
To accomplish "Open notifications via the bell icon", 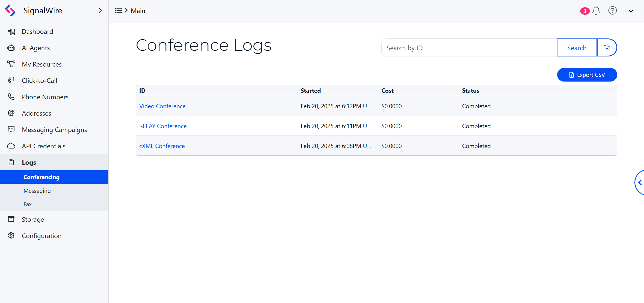I will coord(596,11).
